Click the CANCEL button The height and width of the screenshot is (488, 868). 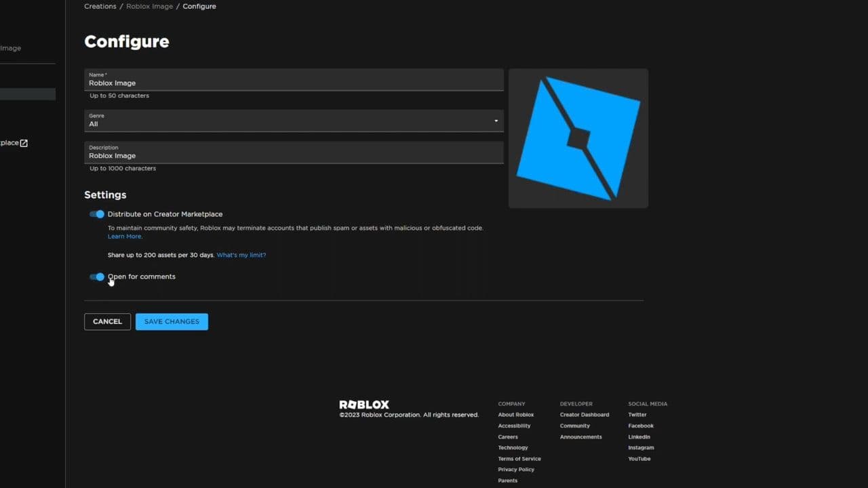coord(107,321)
